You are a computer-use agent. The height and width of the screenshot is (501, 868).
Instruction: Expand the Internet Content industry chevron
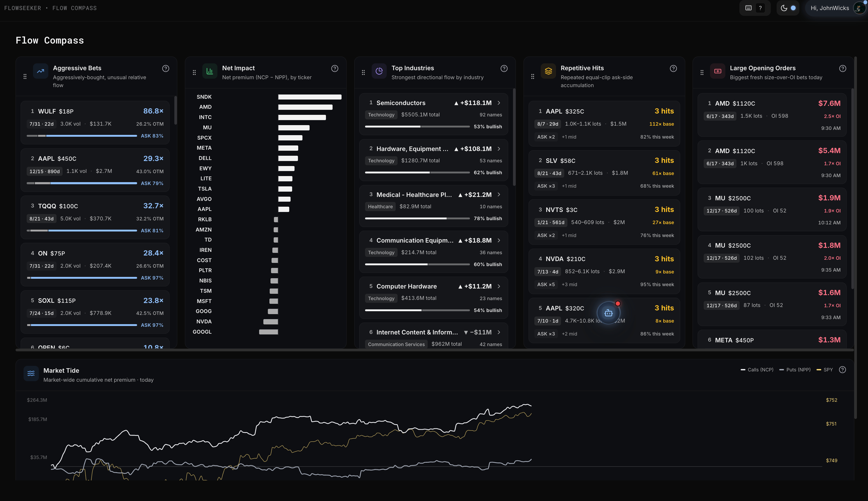[499, 332]
